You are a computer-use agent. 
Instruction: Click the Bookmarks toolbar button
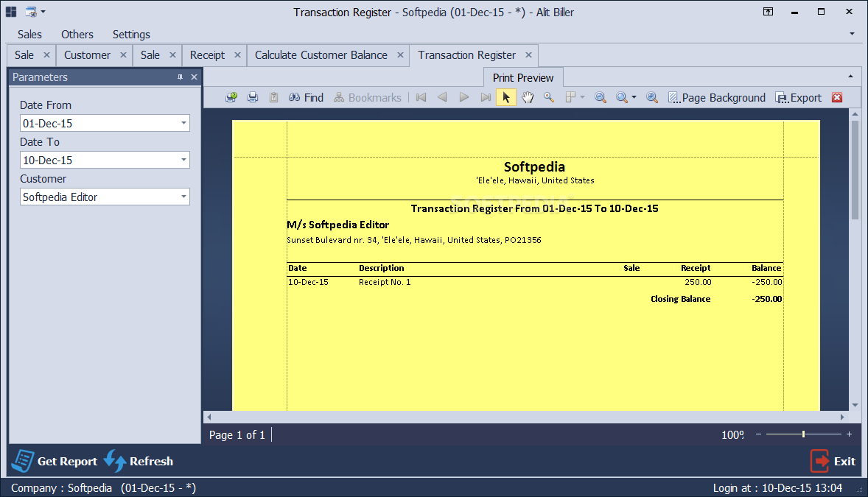(x=368, y=97)
